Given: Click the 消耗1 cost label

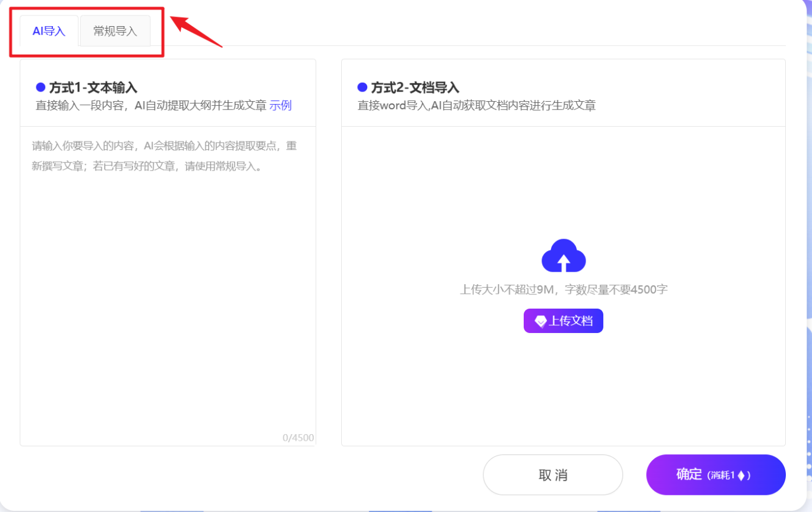Looking at the screenshot, I should tap(722, 475).
